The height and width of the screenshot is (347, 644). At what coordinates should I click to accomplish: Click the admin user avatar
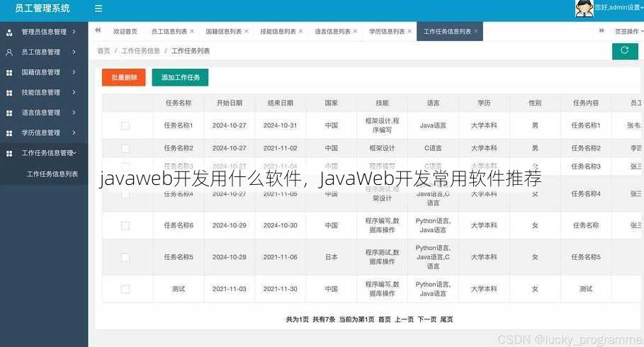pos(584,8)
